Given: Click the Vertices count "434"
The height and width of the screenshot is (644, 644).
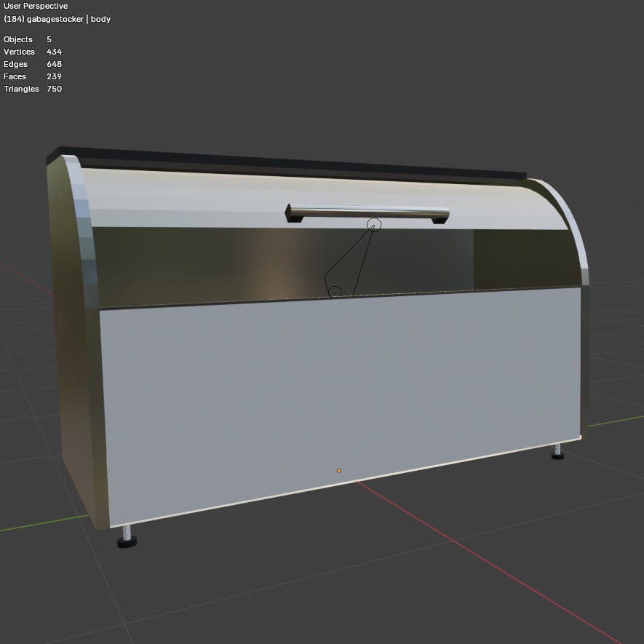Looking at the screenshot, I should (x=55, y=52).
